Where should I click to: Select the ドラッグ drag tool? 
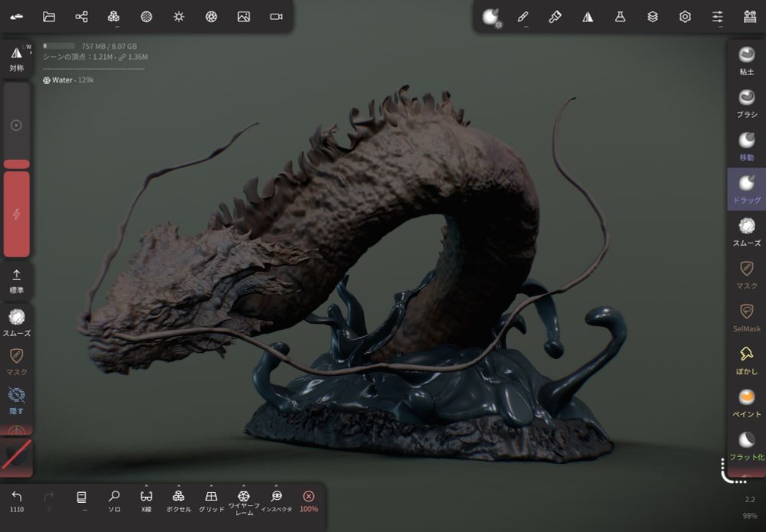coord(746,189)
